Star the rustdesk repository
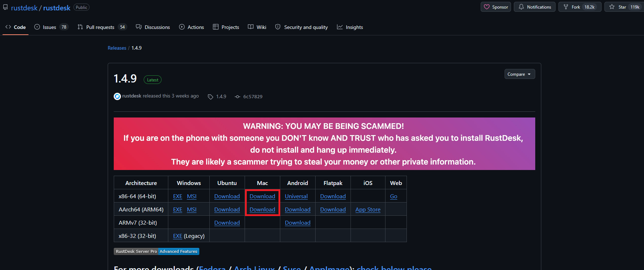The image size is (644, 270). coord(624,7)
